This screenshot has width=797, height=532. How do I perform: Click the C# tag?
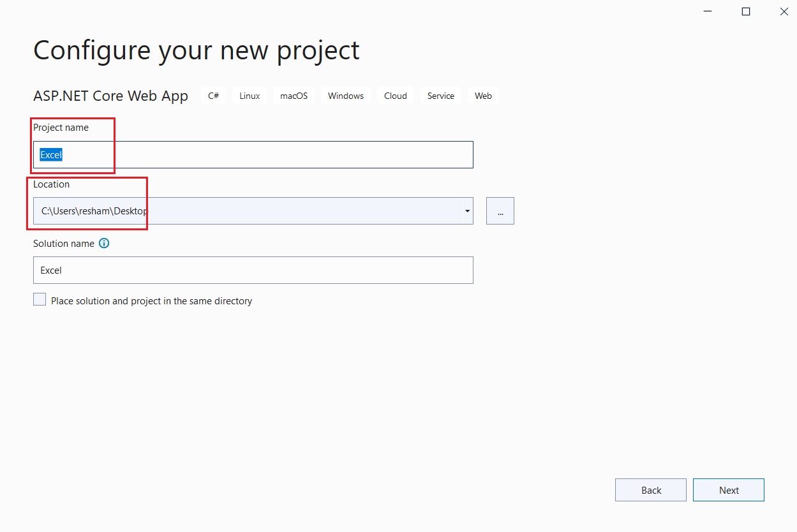coord(213,96)
